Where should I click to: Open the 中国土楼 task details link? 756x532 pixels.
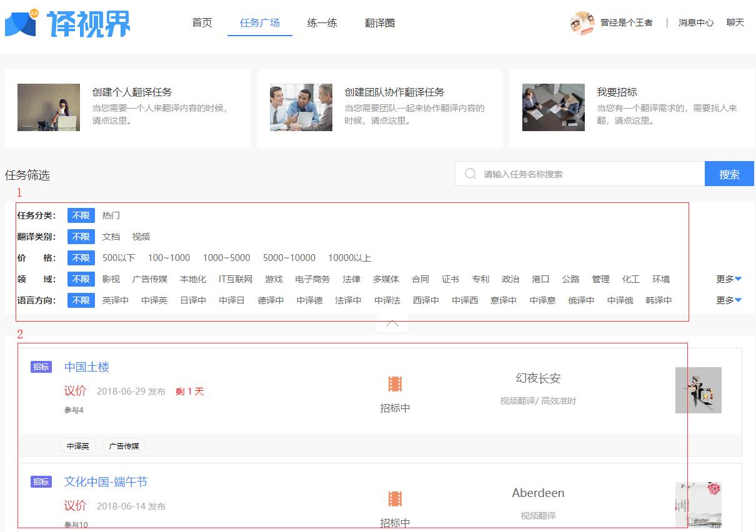pyautogui.click(x=87, y=367)
